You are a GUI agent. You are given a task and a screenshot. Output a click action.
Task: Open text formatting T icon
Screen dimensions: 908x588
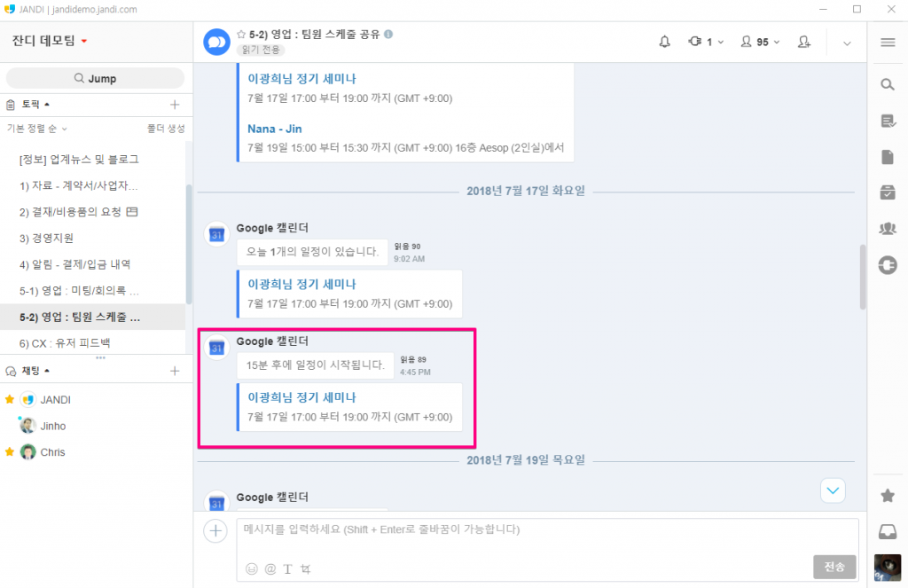pyautogui.click(x=288, y=568)
